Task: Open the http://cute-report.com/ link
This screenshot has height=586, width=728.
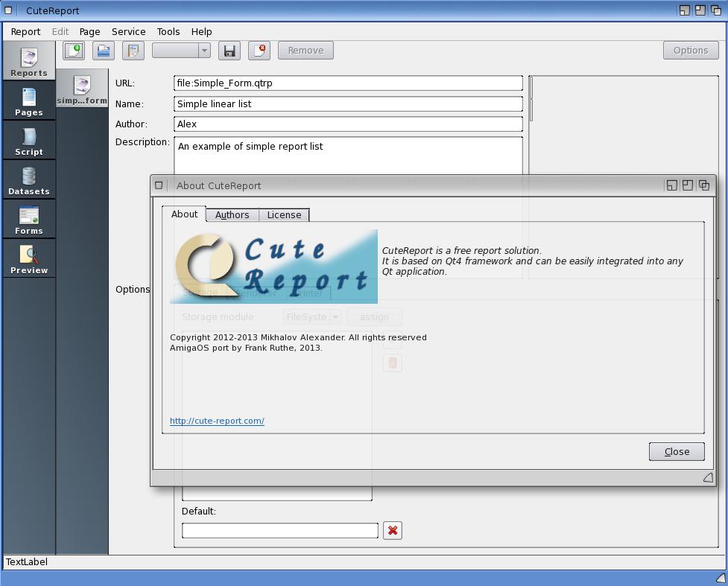Action: pyautogui.click(x=218, y=421)
